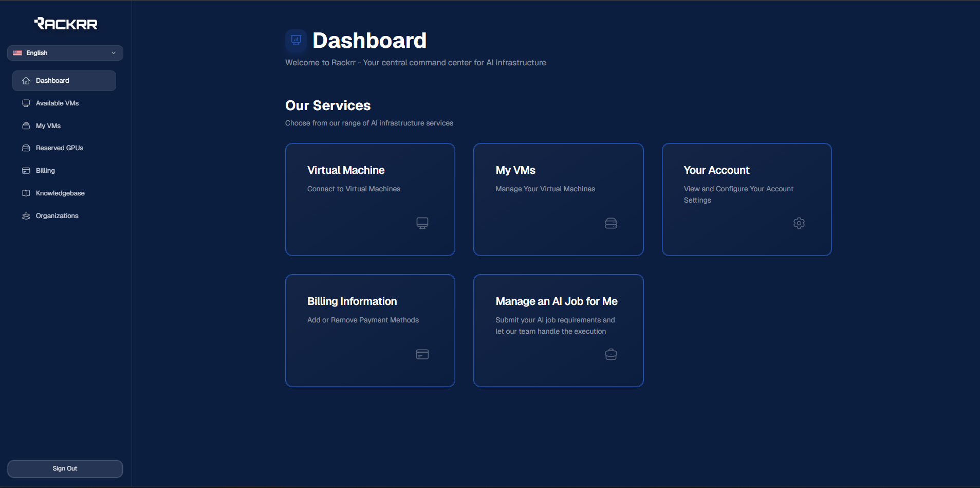The width and height of the screenshot is (980, 488).
Task: Click the monitor icon next to Available VMs
Action: [25, 103]
